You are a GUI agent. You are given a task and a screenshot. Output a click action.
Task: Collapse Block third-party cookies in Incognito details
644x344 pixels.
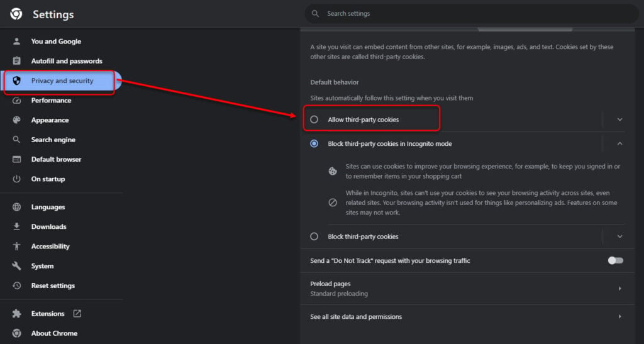[619, 144]
